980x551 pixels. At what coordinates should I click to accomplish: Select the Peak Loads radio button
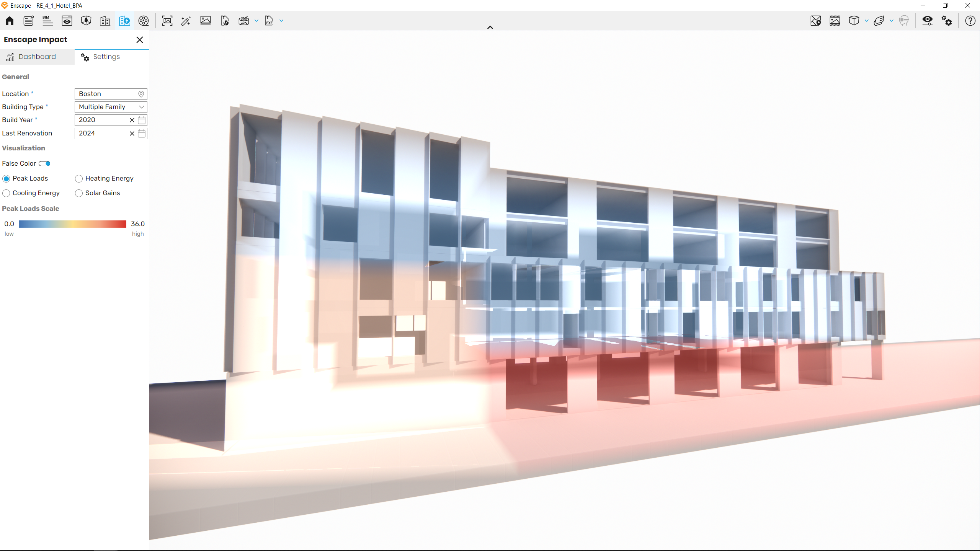(6, 179)
